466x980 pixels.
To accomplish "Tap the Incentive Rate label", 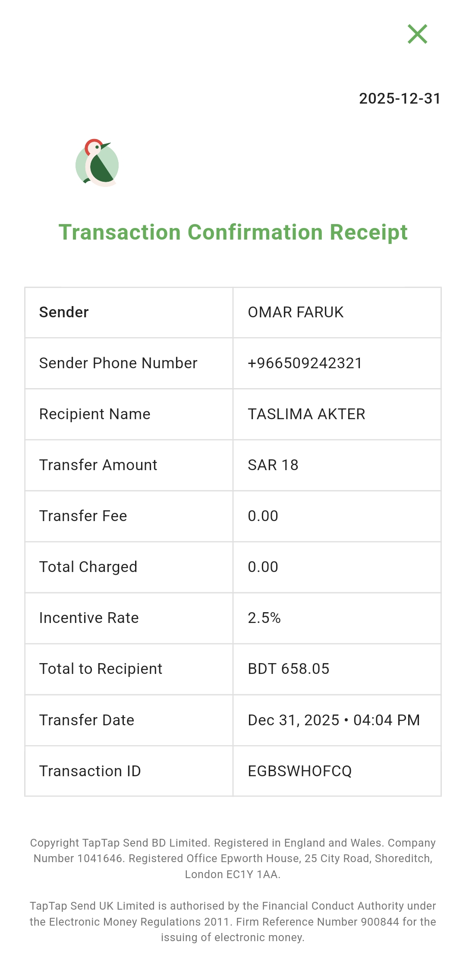I will 89,618.
